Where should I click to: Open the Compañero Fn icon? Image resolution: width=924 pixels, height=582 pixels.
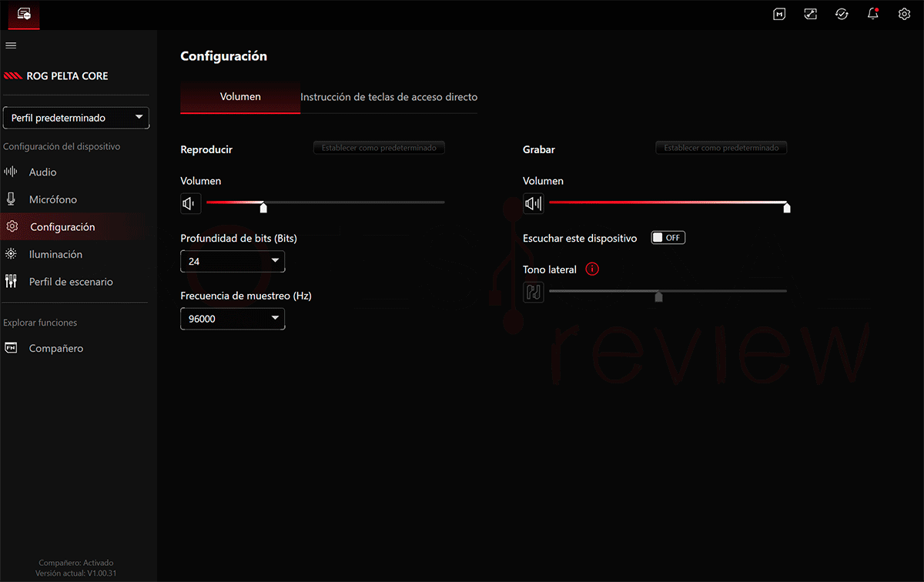(x=11, y=348)
